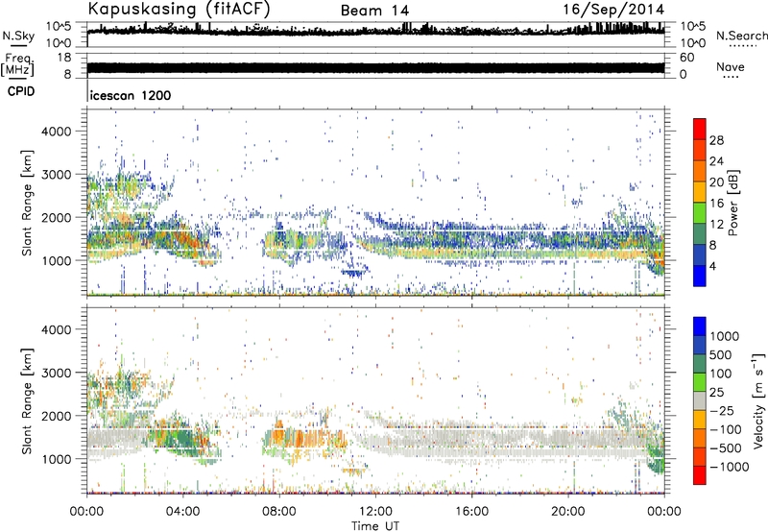Click the '-25' Velocity colorbar value
This screenshot has height=532, width=768.
click(x=721, y=410)
